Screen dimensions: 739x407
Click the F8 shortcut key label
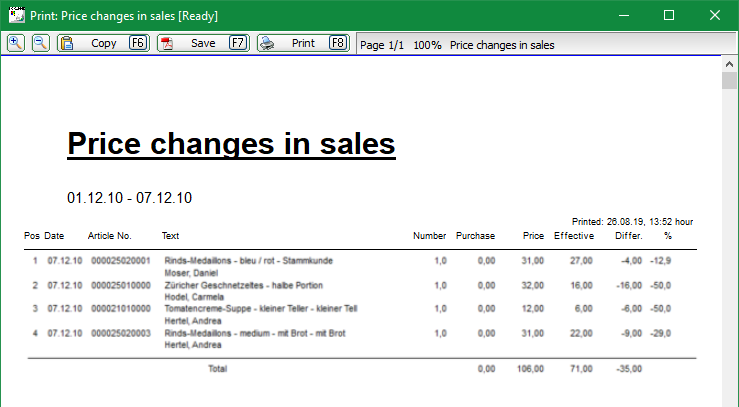(338, 43)
